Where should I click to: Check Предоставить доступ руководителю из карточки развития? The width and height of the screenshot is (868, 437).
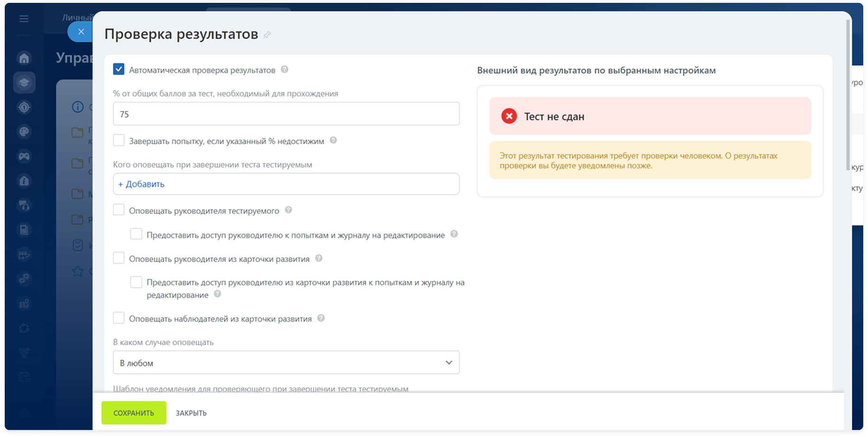pos(136,282)
